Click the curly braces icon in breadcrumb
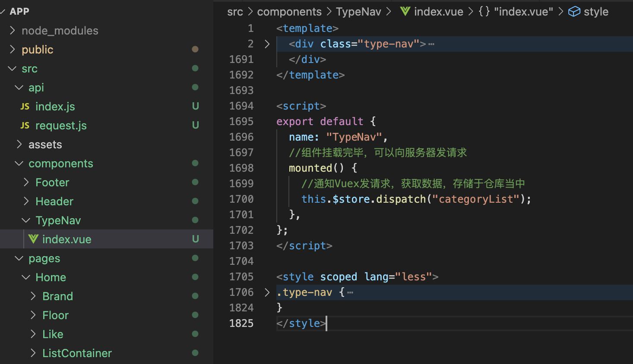 (484, 12)
